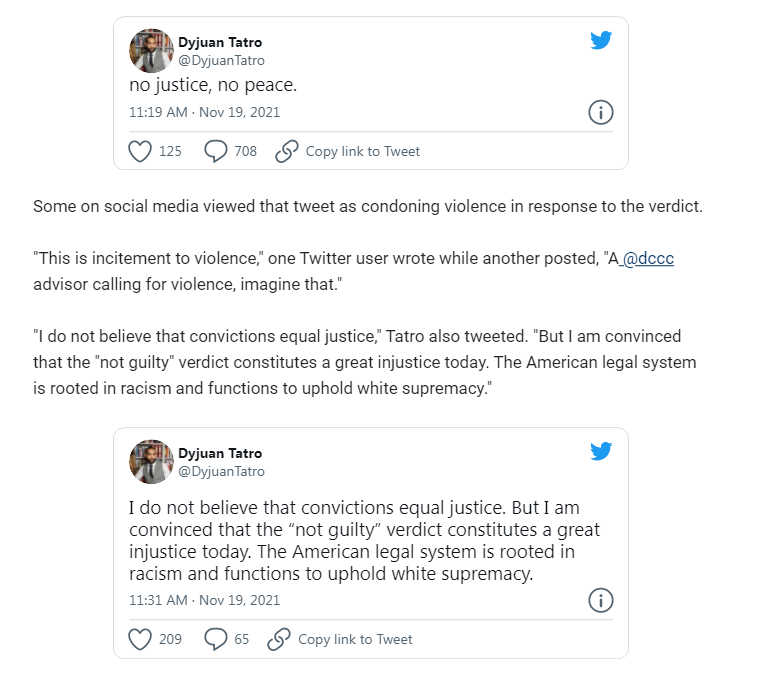Image resolution: width=757 pixels, height=686 pixels.
Task: Click chain link icon in first tweet
Action: [x=287, y=151]
